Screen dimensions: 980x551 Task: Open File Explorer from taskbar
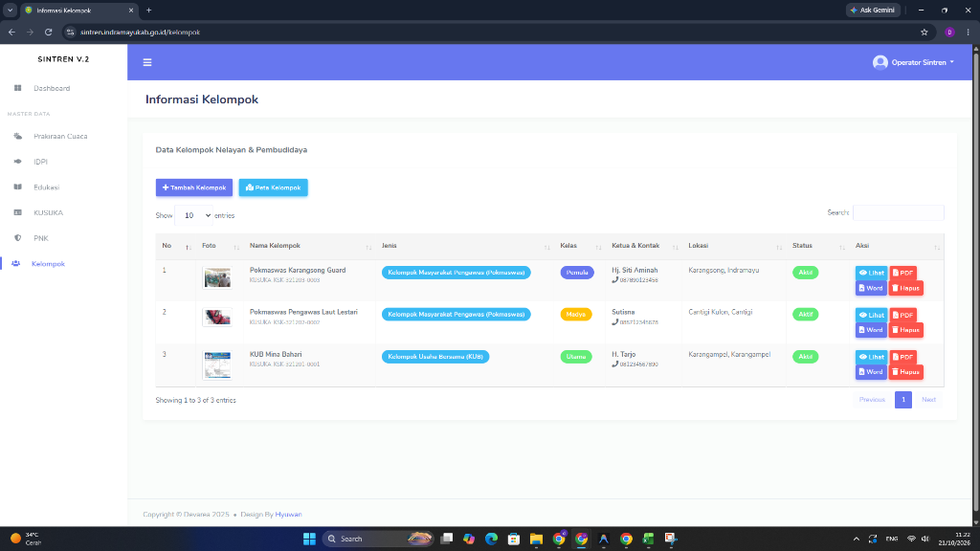pos(536,539)
